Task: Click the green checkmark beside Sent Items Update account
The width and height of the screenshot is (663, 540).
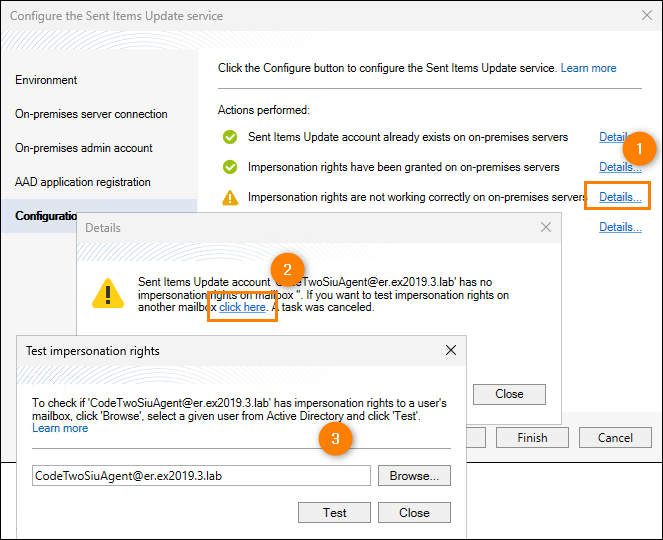Action: (230, 137)
